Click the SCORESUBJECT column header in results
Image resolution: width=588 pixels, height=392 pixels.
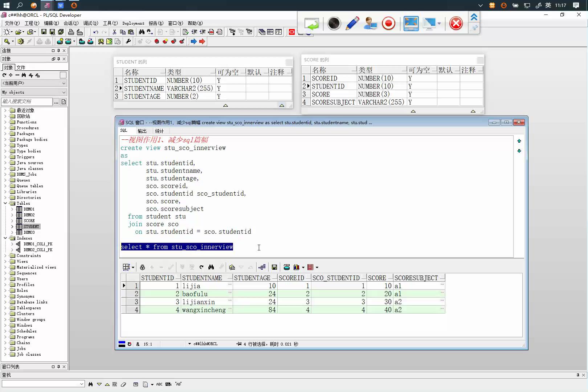click(419, 278)
